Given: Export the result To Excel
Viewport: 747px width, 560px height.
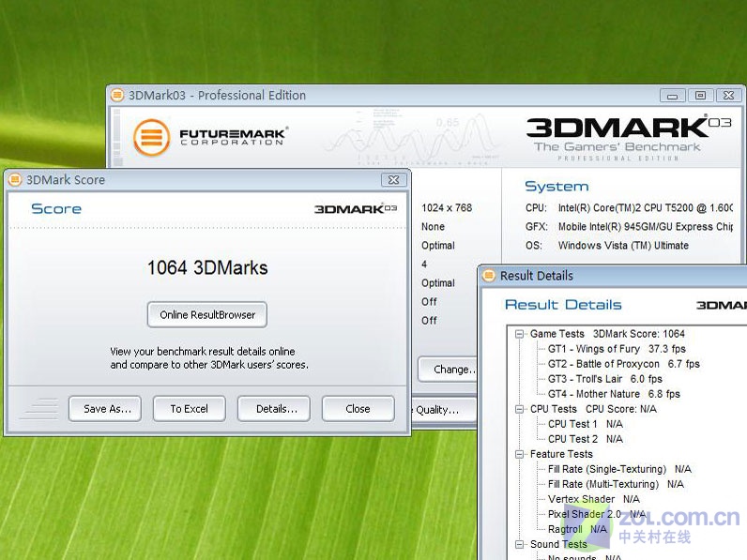Looking at the screenshot, I should point(190,409).
